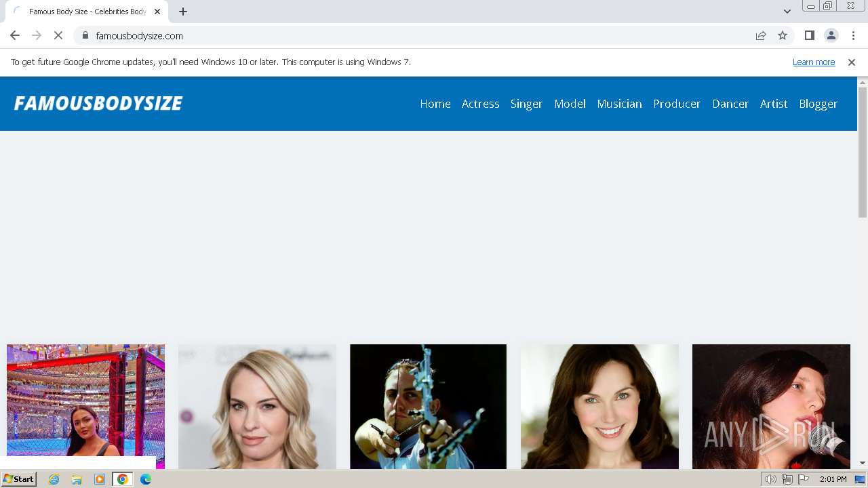Screen dimensions: 868x488
Task: Open the thumbnail of woman at octagon cage
Action: click(x=85, y=406)
